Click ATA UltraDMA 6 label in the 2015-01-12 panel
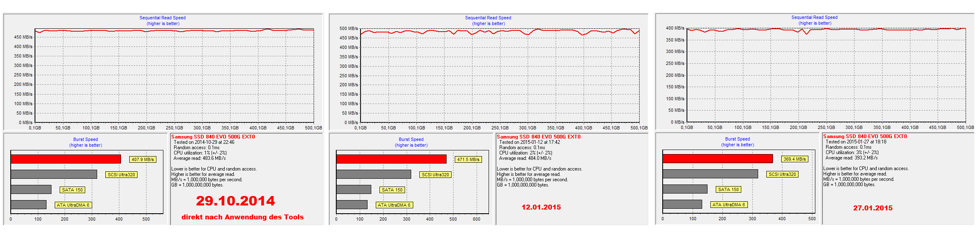 tap(394, 205)
